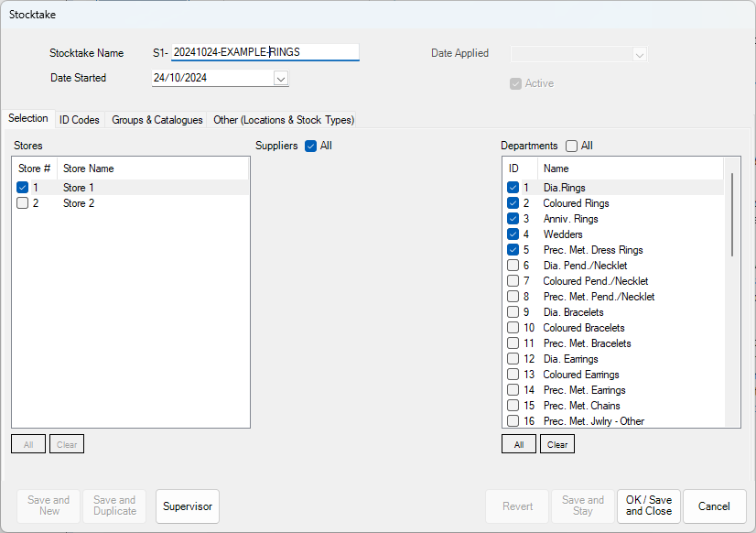756x533 pixels.
Task: Disable the Wedders department checkbox
Action: click(513, 234)
